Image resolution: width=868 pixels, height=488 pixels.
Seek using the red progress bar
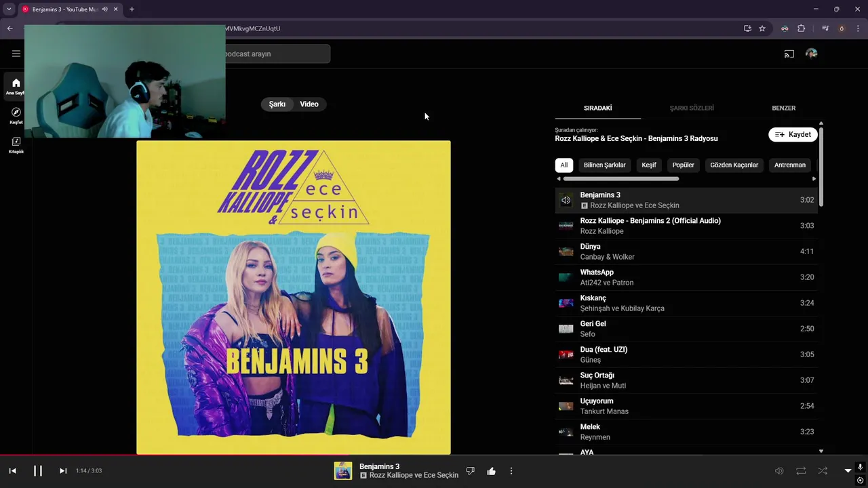click(x=434, y=455)
